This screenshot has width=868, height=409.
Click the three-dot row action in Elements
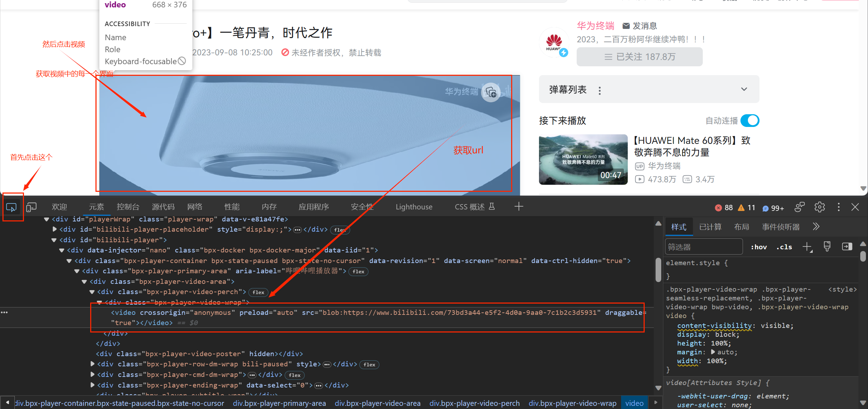(4, 312)
